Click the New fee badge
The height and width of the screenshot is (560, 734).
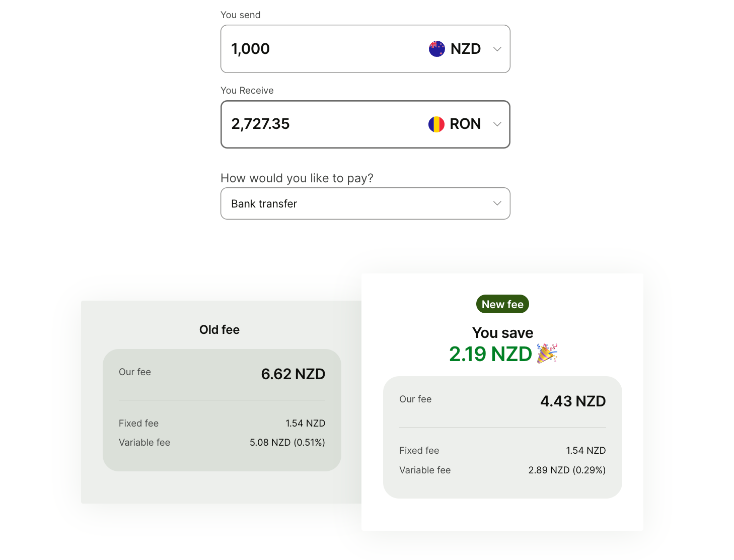pos(502,304)
